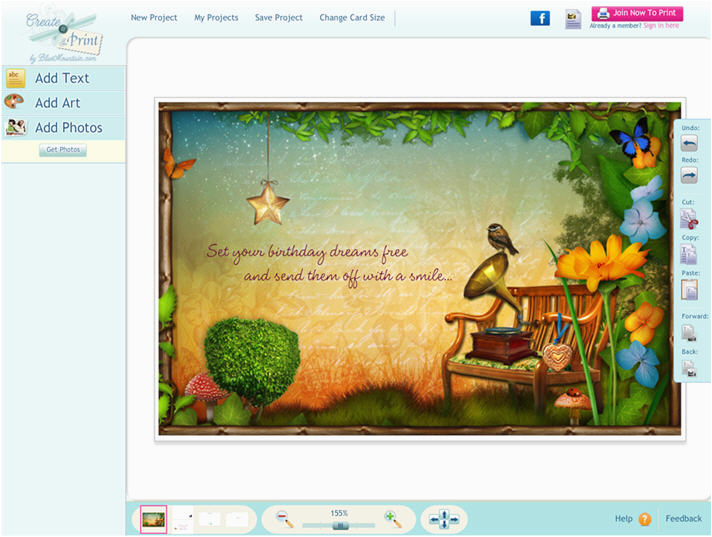Open the Add Text tool

(62, 78)
